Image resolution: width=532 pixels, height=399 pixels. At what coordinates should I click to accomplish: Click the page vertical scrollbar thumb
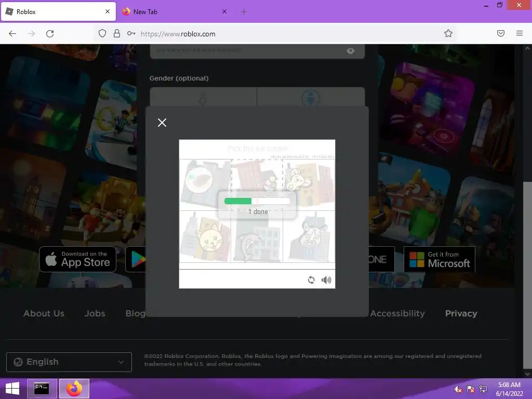(528, 275)
